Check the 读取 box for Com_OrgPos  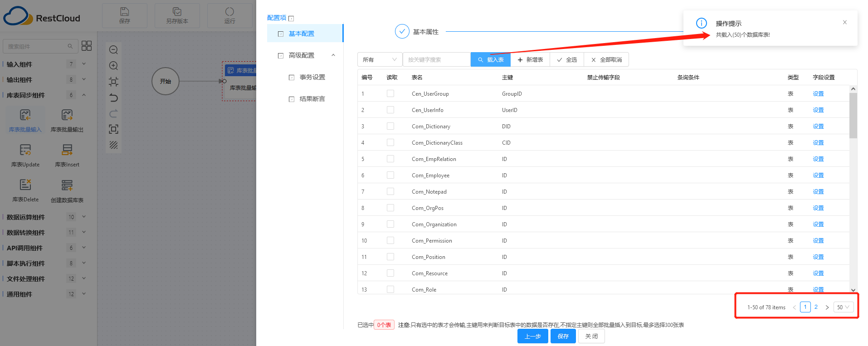tap(390, 208)
